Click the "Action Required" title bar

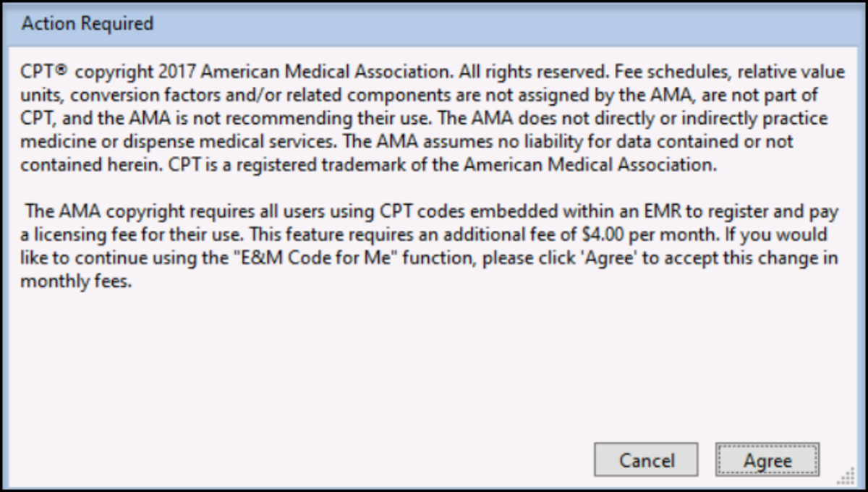(88, 23)
